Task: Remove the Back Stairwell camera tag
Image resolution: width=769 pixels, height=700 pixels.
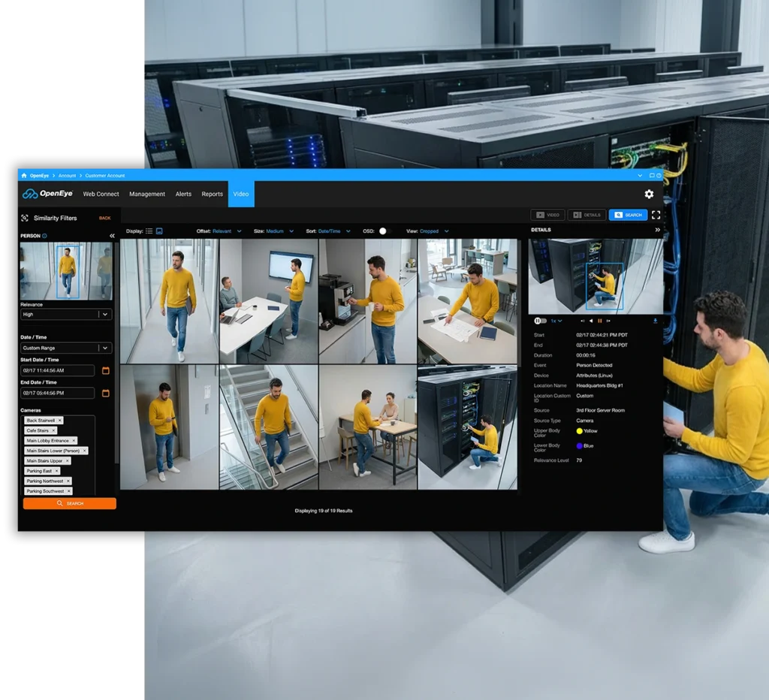Action: 60,421
